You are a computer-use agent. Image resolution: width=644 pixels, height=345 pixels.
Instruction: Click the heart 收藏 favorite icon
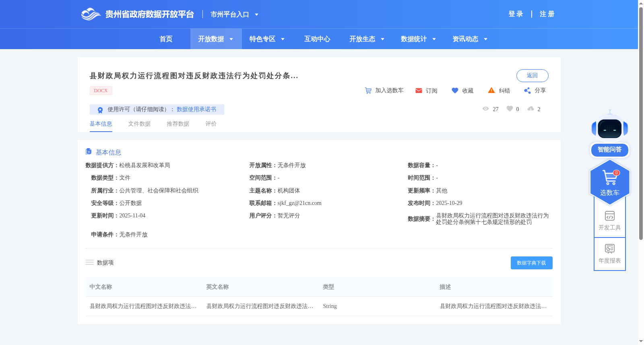coord(455,91)
